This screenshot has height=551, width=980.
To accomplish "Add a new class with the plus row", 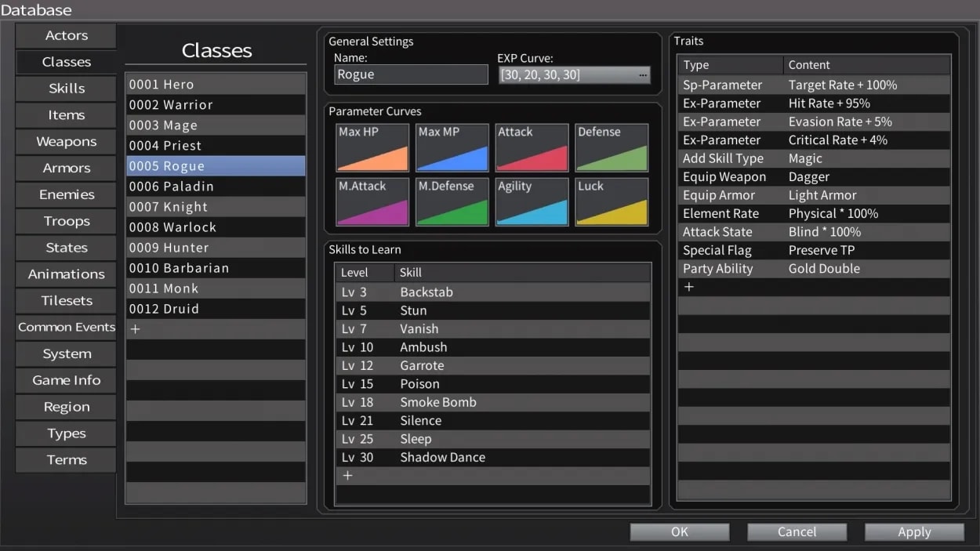I will (x=135, y=329).
